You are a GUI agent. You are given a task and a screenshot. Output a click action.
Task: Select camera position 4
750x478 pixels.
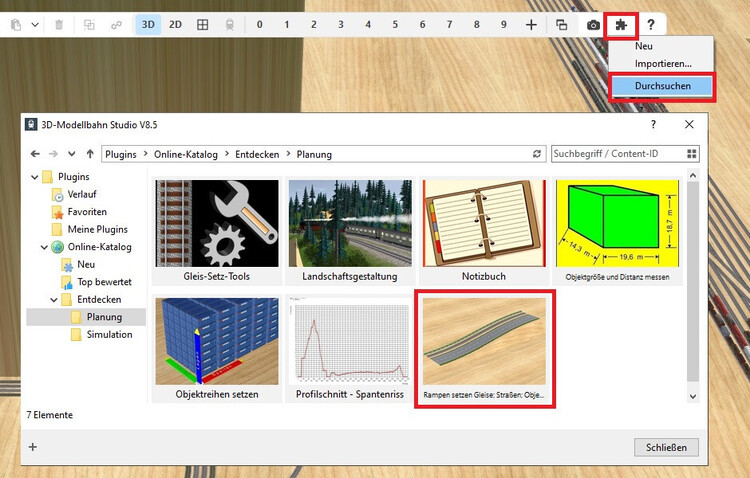368,24
